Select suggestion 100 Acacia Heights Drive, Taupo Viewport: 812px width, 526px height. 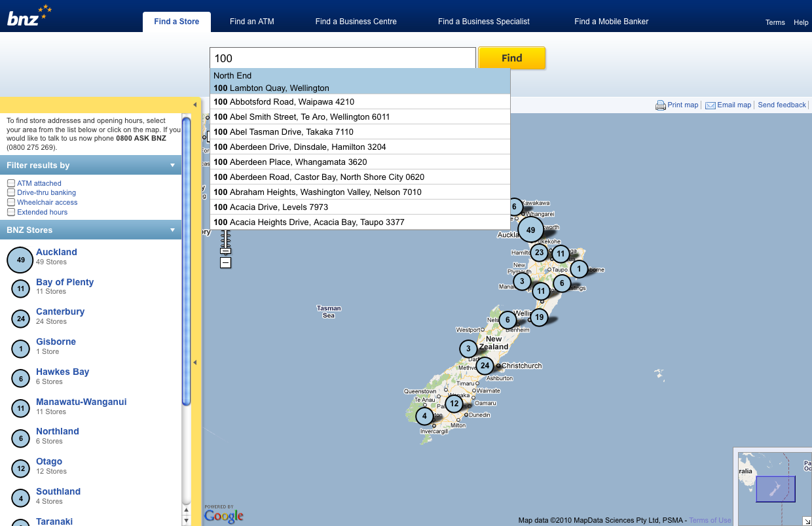pos(360,222)
